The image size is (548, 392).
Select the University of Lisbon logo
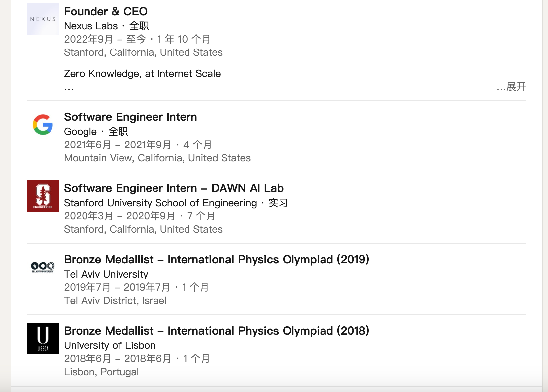click(43, 339)
